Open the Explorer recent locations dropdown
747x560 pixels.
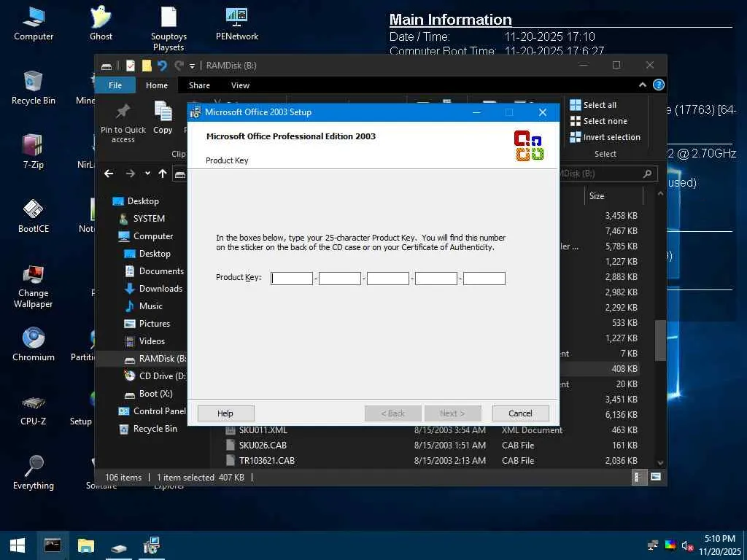pyautogui.click(x=147, y=174)
